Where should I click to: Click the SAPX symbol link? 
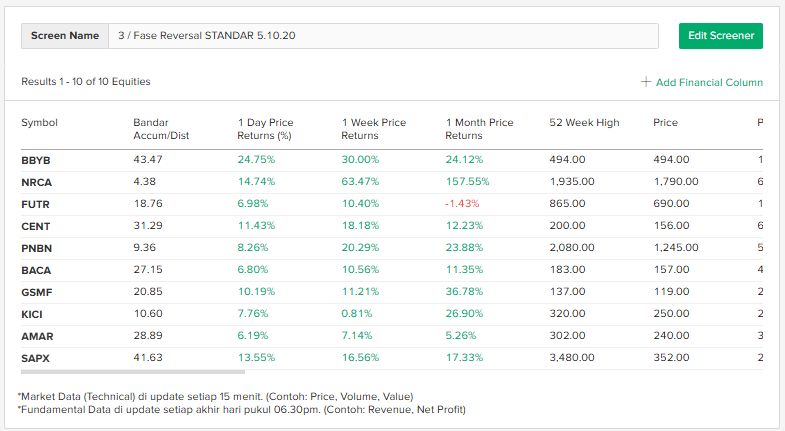36,358
